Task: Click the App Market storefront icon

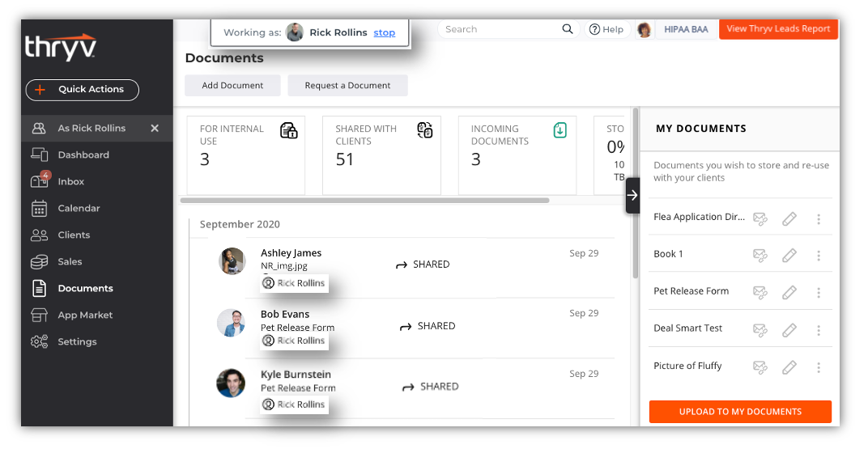Action: pyautogui.click(x=40, y=316)
